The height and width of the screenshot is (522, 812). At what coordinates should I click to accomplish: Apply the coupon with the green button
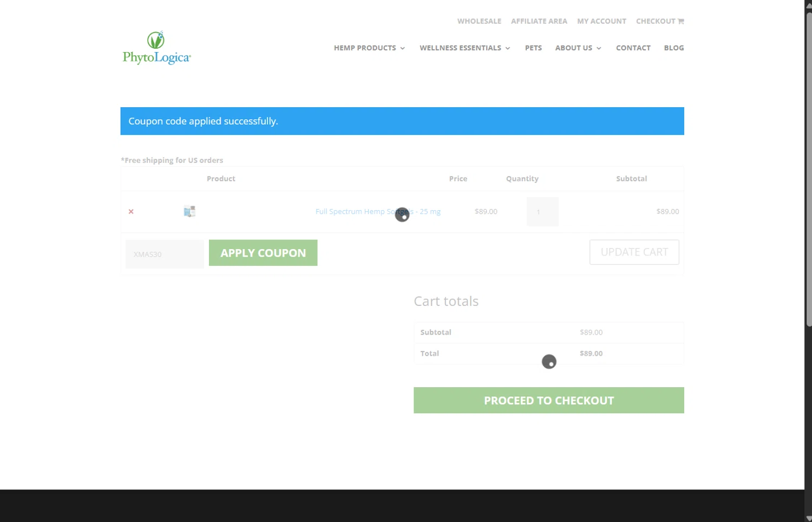263,253
